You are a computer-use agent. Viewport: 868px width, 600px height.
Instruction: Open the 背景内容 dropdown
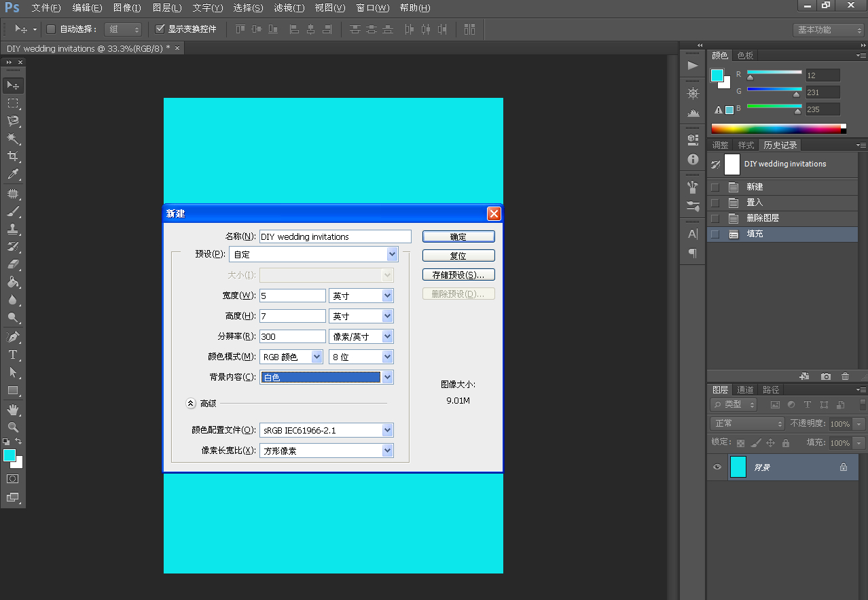[326, 377]
